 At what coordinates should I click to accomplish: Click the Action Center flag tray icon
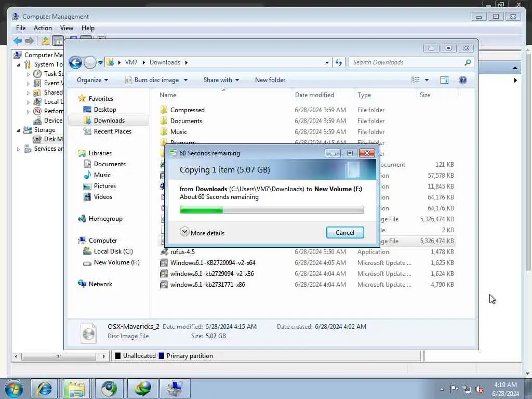tap(454, 389)
